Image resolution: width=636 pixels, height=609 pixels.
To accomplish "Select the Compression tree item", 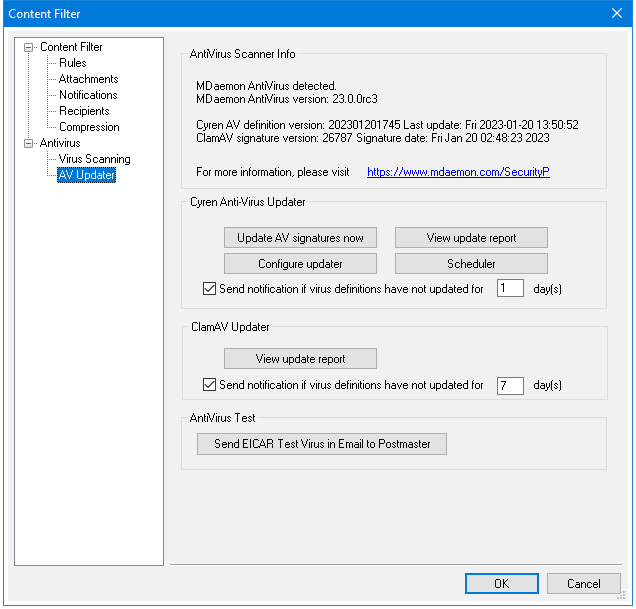I will point(89,127).
